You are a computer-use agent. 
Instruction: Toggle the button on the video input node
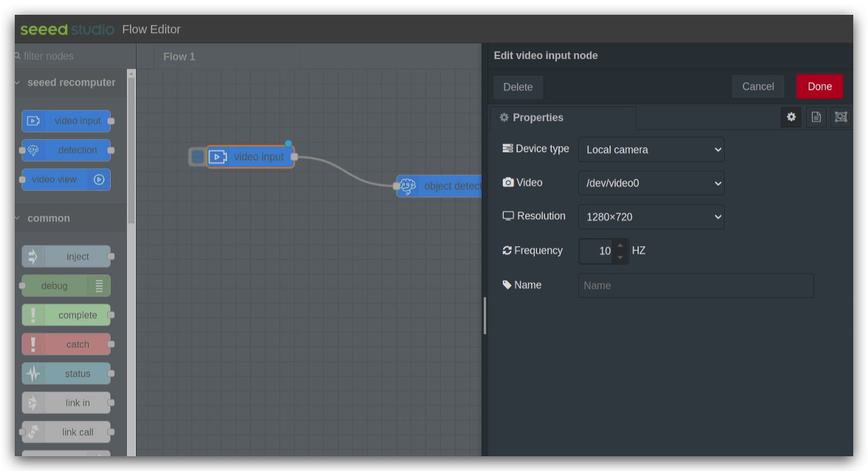[197, 157]
